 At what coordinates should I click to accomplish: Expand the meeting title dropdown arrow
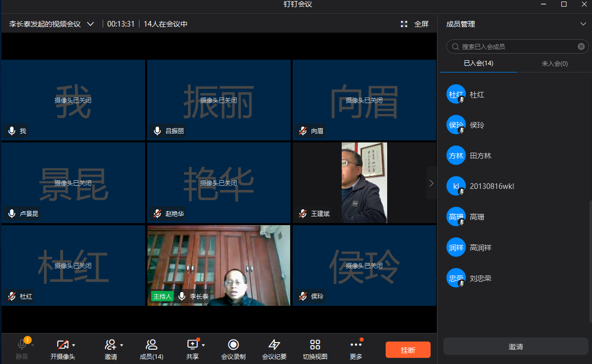click(90, 24)
